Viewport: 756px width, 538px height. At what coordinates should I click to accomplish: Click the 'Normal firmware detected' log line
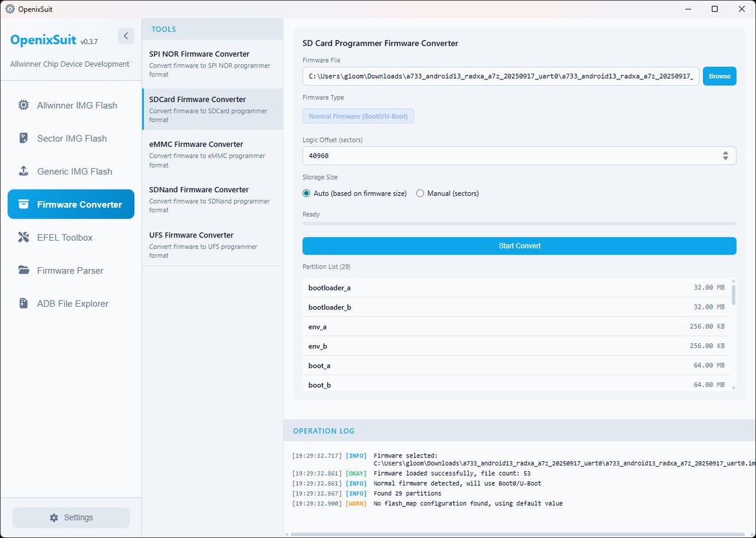point(457,483)
